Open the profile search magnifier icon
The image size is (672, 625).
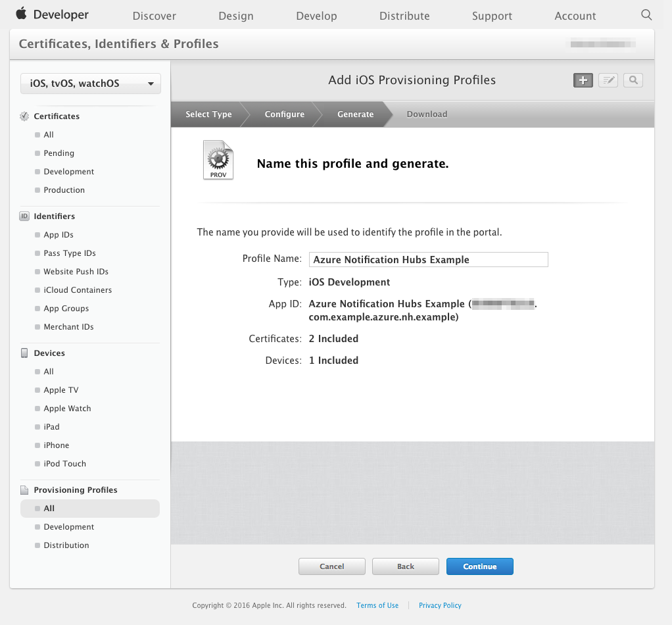tap(633, 80)
